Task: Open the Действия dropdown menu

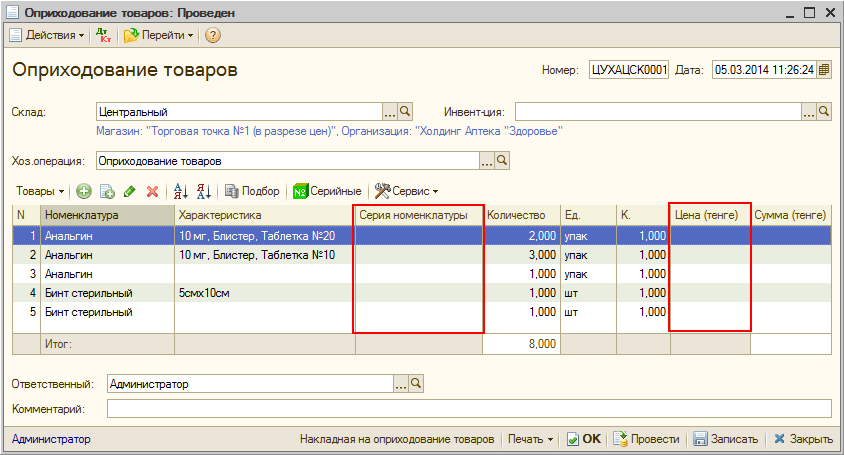Action: coord(47,35)
